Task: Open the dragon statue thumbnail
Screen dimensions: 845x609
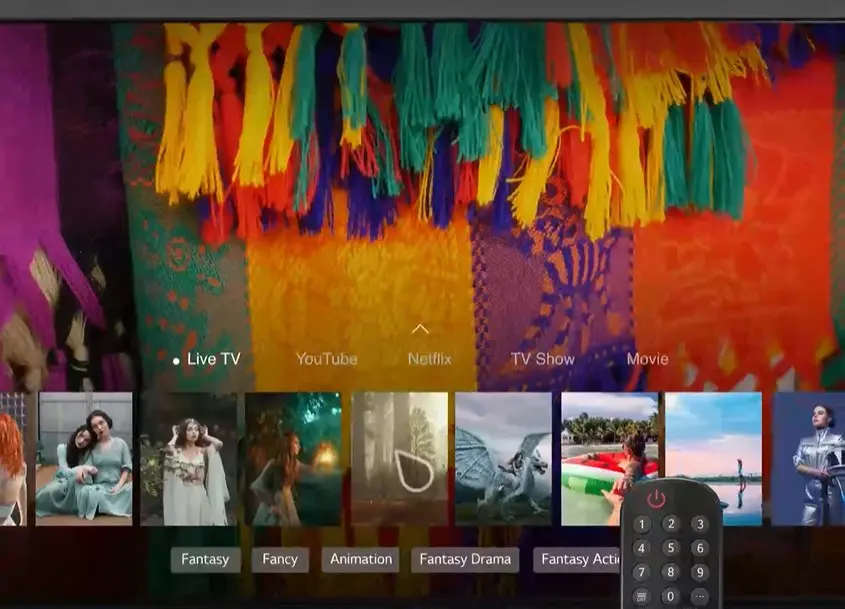Action: pyautogui.click(x=503, y=458)
